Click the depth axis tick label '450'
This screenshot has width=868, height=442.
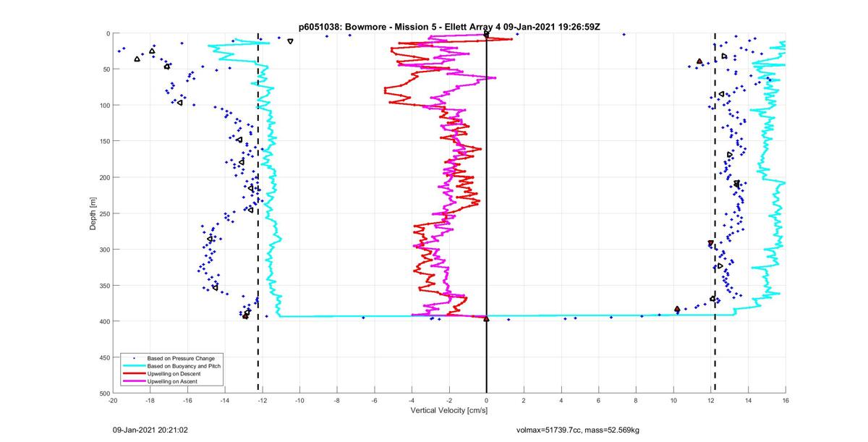click(103, 357)
